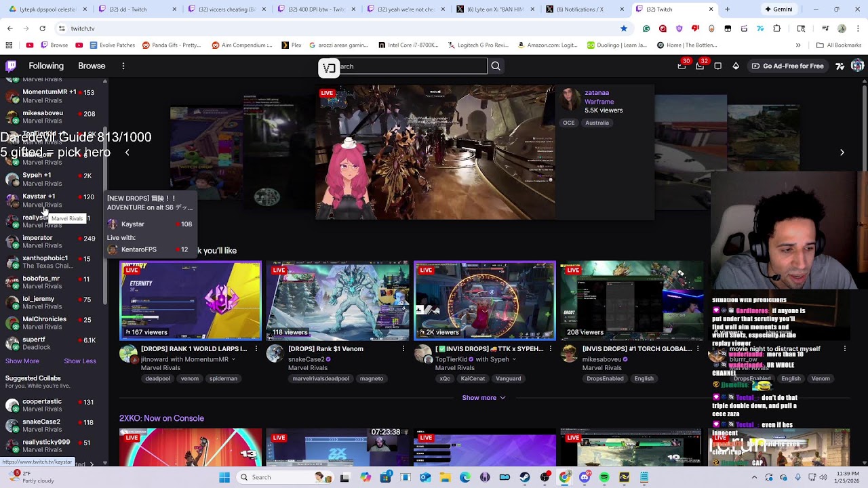This screenshot has height=488, width=868.
Task: Open the INVIS DROPS TTK stream thumbnail
Action: (485, 300)
